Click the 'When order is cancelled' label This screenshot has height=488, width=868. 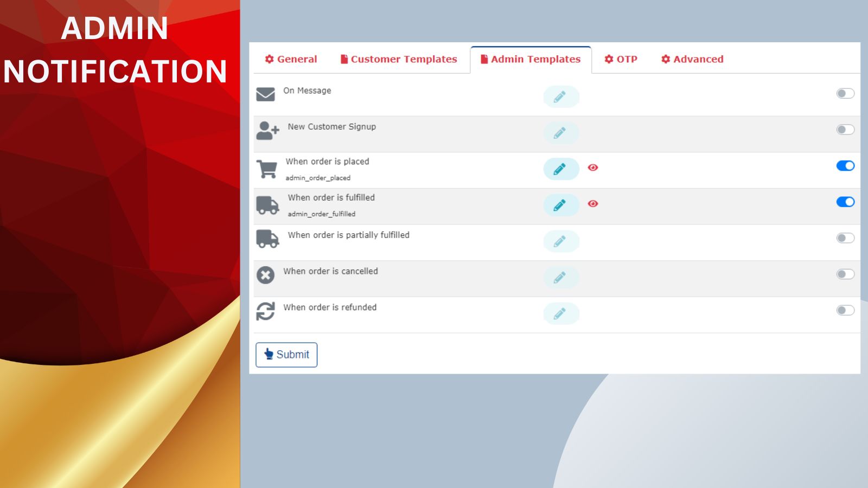coord(330,271)
